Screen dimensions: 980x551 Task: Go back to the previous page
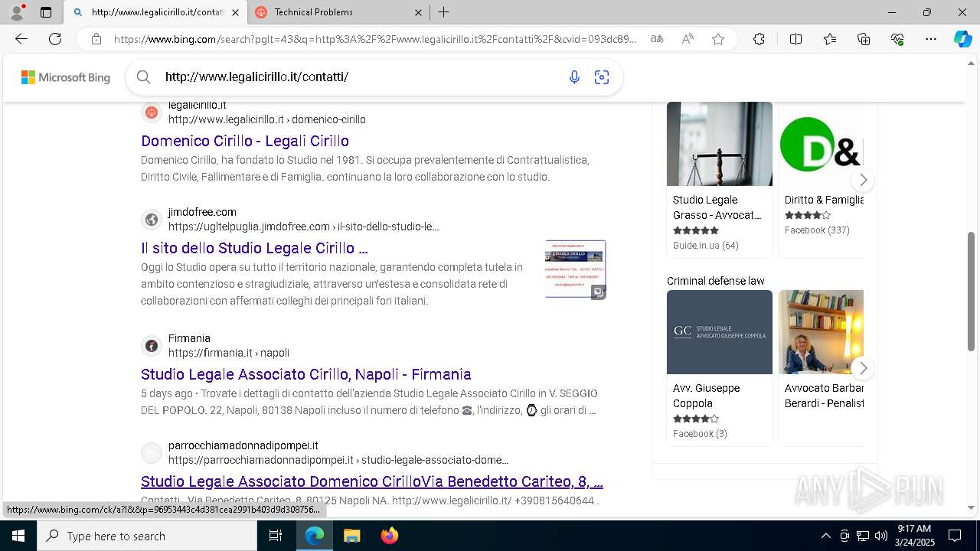[x=21, y=39]
